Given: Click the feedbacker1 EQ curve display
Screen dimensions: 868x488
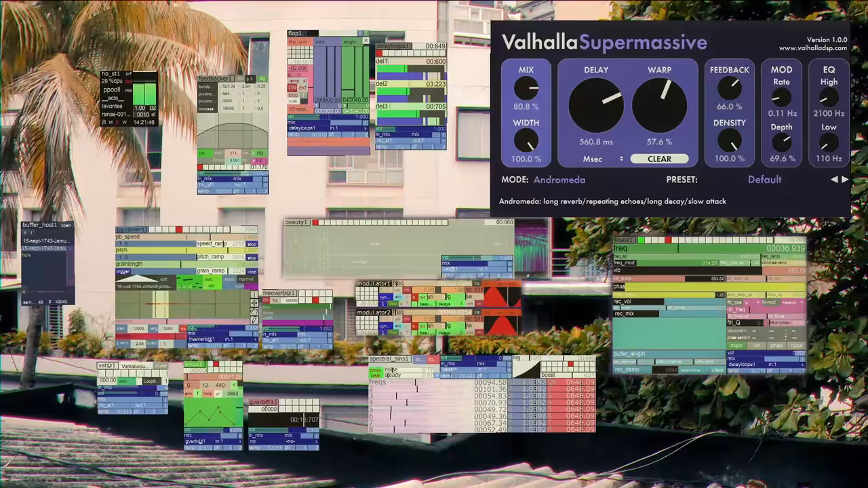Looking at the screenshot, I should coord(233,131).
